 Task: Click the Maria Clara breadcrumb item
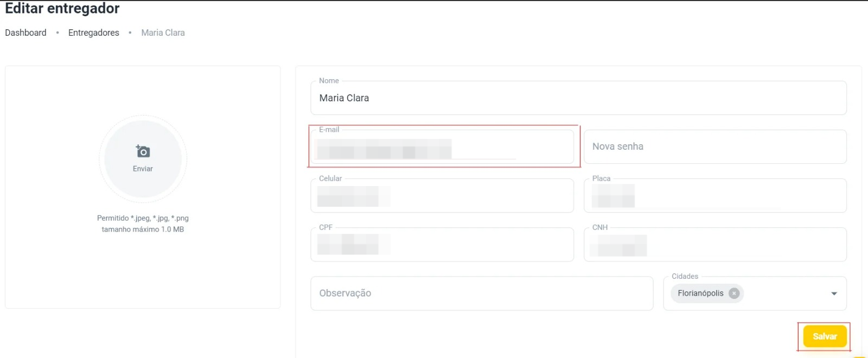[x=163, y=33]
